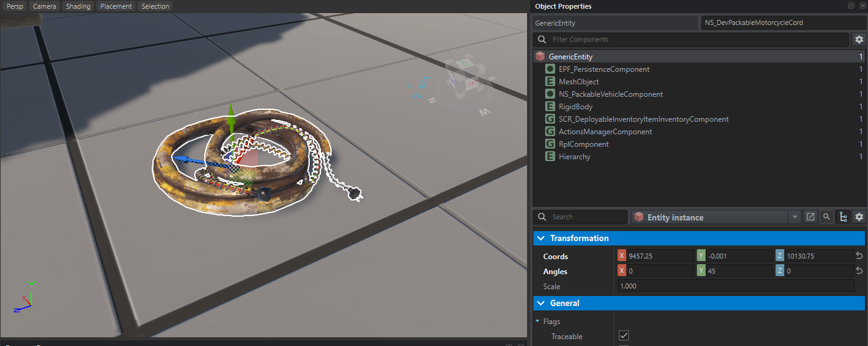Open the Placement viewport menu
This screenshot has width=868, height=346.
[116, 6]
